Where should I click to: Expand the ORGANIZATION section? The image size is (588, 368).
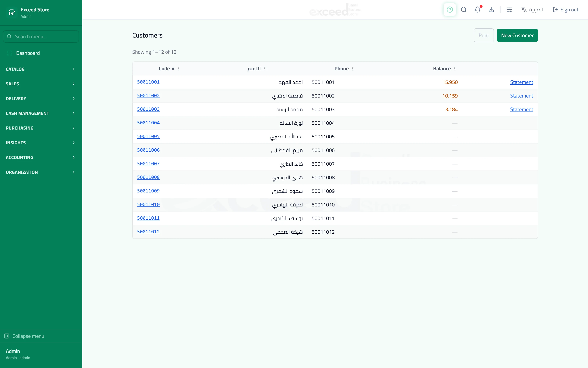[41, 172]
